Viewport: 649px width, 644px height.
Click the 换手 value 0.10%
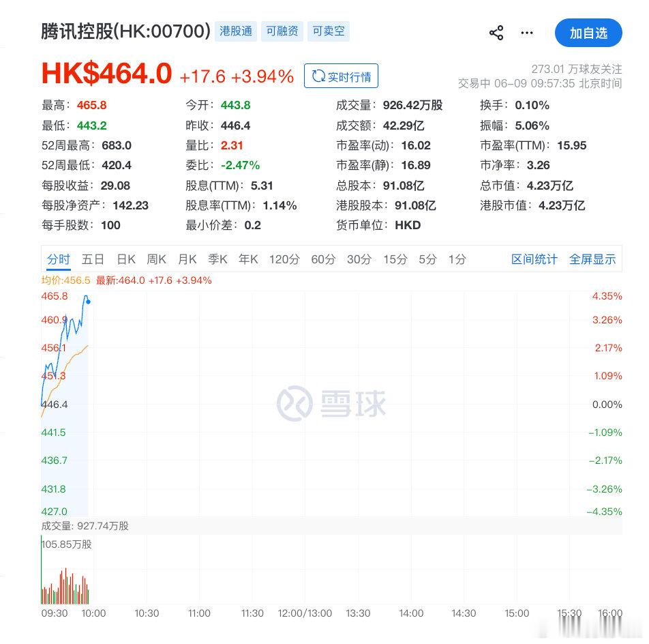tap(532, 105)
